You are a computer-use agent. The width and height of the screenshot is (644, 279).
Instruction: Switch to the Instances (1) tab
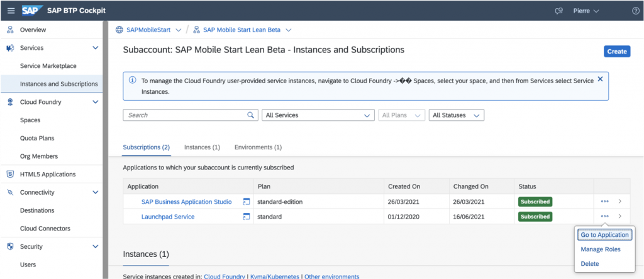coord(202,147)
